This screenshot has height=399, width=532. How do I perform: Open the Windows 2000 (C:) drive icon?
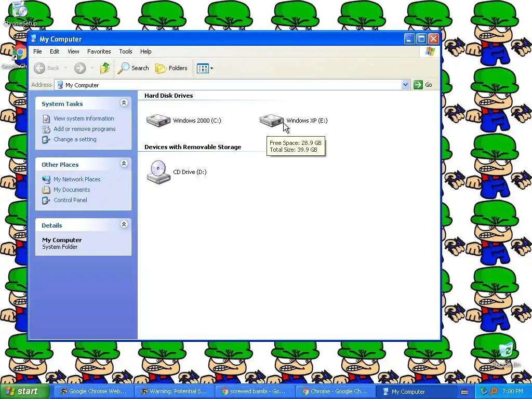tap(158, 121)
